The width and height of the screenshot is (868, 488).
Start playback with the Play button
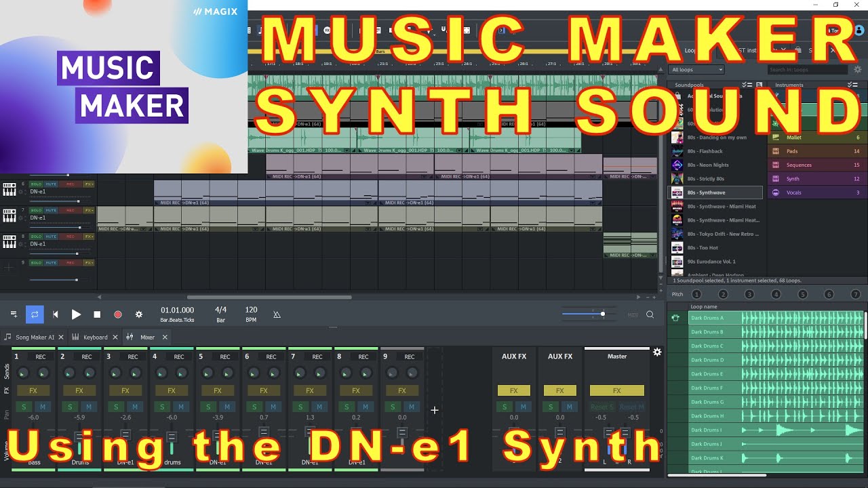point(76,314)
